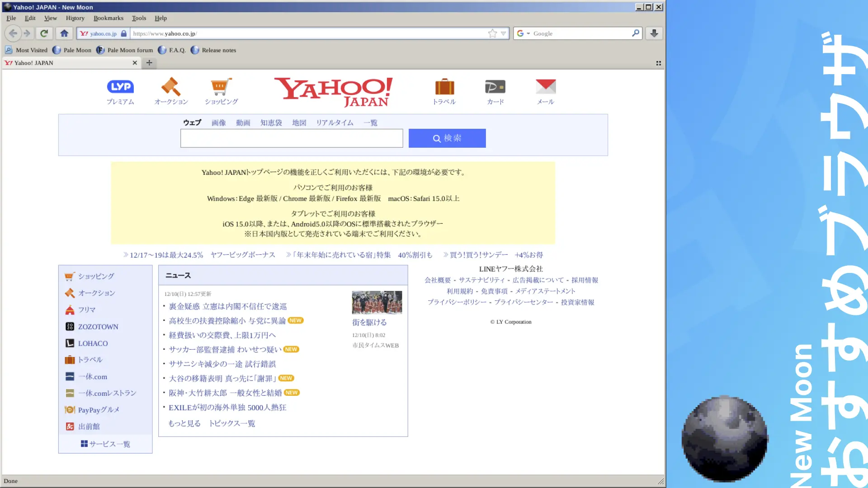This screenshot has width=868, height=488.
Task: Open the Travel suitcase icon
Action: (x=444, y=86)
